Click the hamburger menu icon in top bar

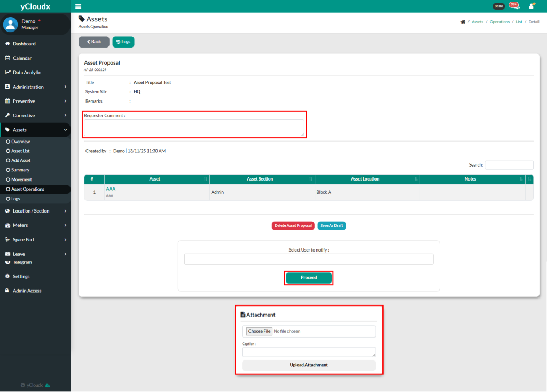pos(79,6)
